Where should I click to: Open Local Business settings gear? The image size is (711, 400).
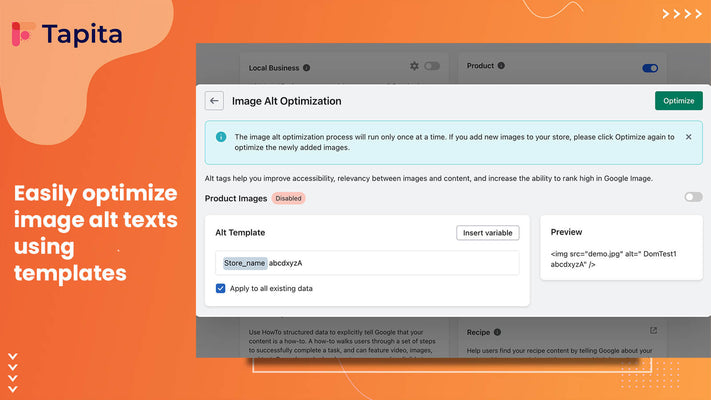coord(415,67)
